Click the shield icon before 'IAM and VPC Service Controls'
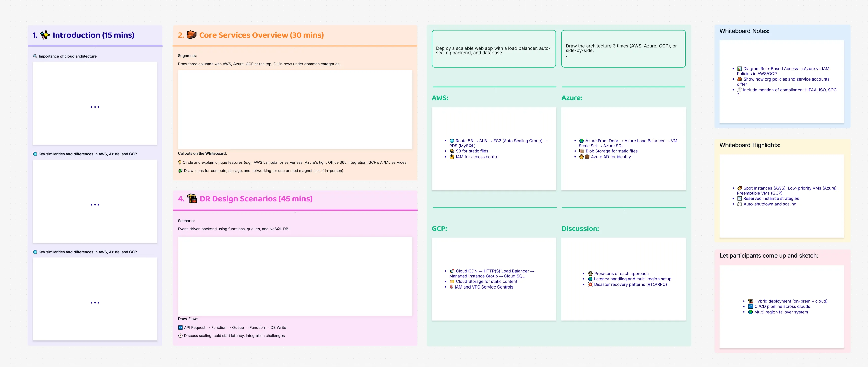Screen dimensions: 868x367 click(451, 287)
